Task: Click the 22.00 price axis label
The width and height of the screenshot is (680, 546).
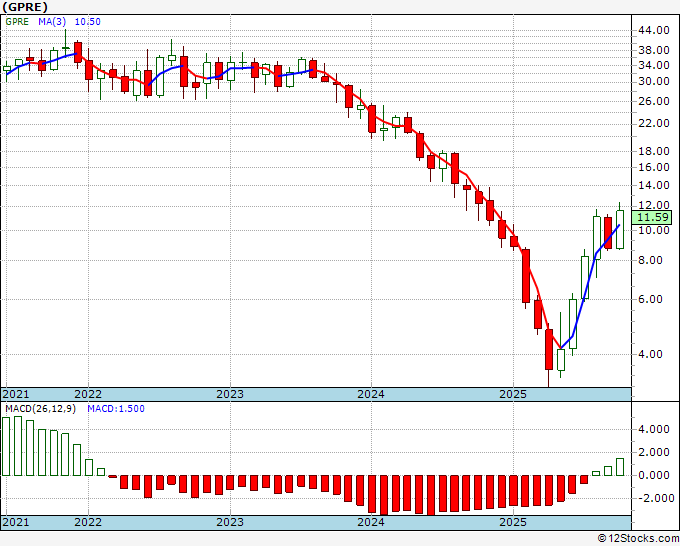Action: coord(654,124)
